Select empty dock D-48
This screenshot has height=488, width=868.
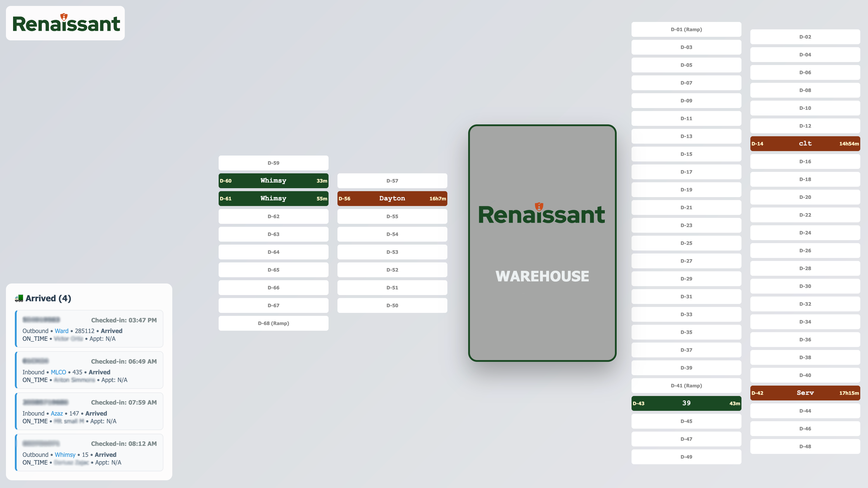pos(805,446)
